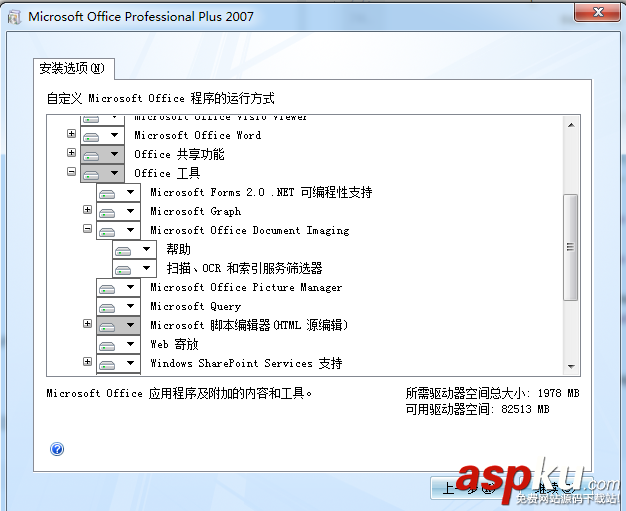Open install-state dropdown for Microsoft Graph
The width and height of the screenshot is (626, 511).
point(118,211)
